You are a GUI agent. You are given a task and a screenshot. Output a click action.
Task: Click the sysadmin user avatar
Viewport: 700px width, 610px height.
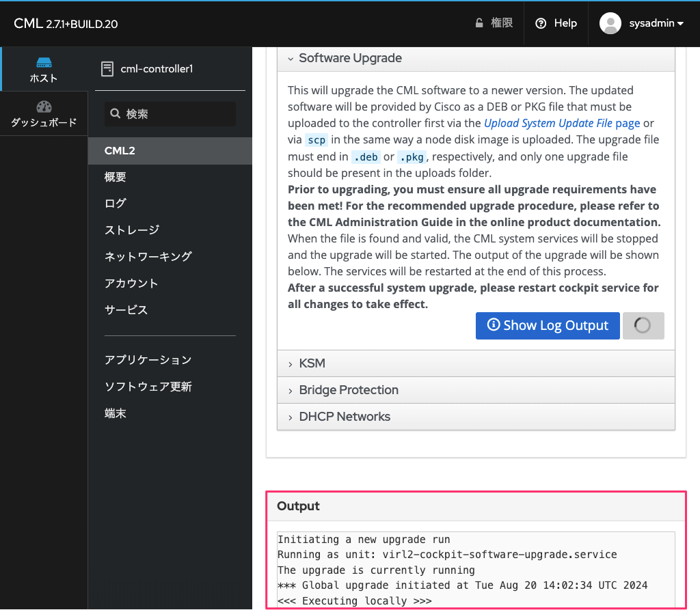tap(610, 23)
